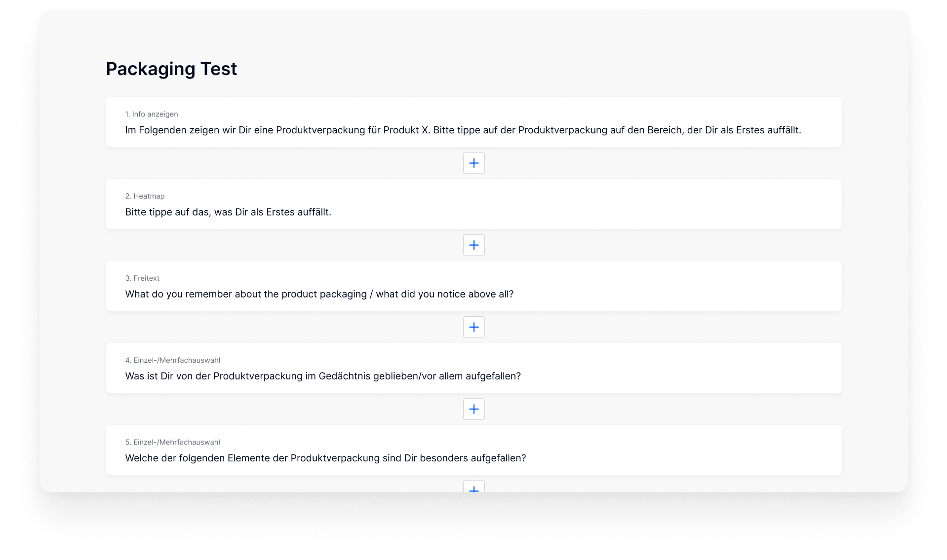Screen dimensions: 947x560
Task: Select the 'Bitte tippe auf das' heatmap question
Action: (228, 212)
